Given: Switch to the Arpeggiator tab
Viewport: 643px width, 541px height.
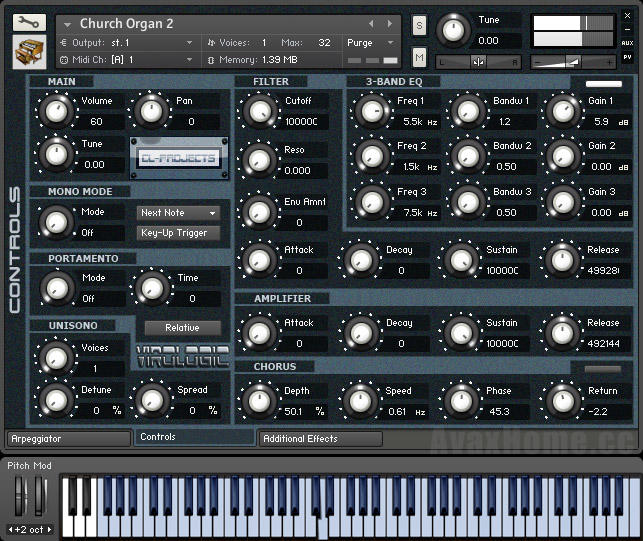Looking at the screenshot, I should pos(68,438).
